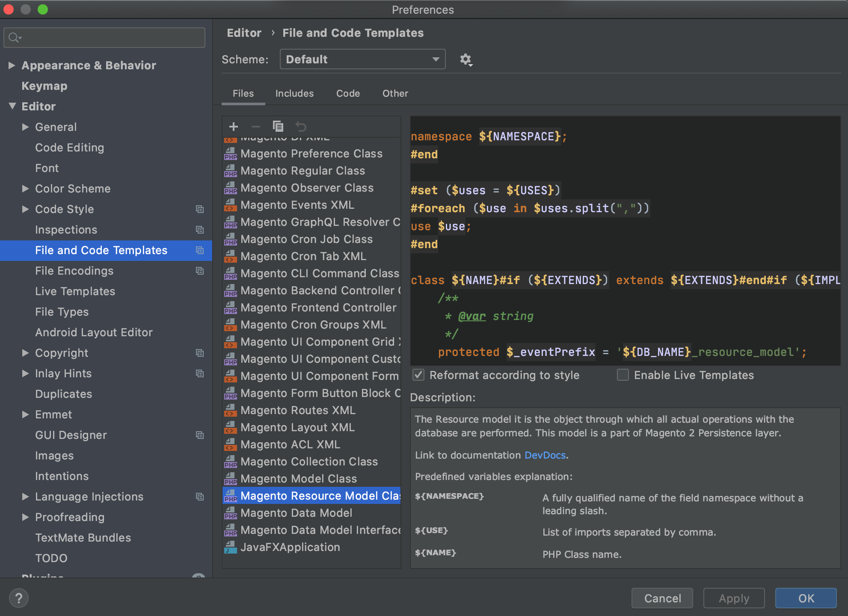Collapse the Editor section

coord(12,106)
